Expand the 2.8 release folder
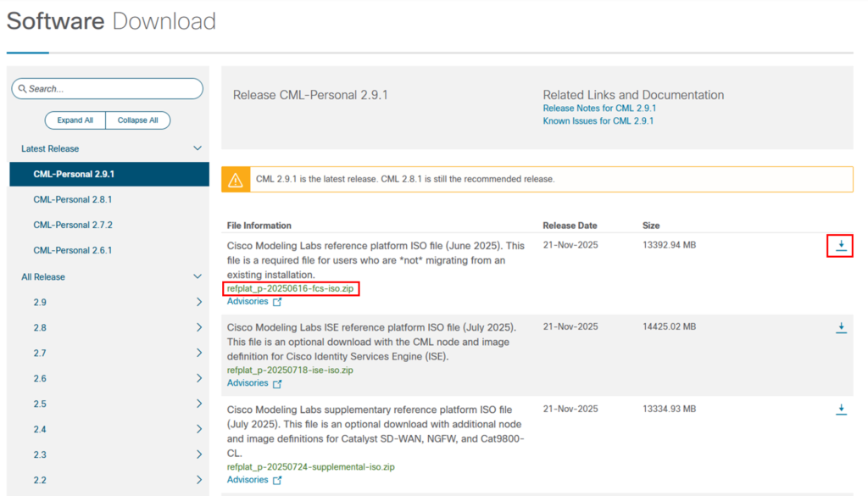 point(198,328)
